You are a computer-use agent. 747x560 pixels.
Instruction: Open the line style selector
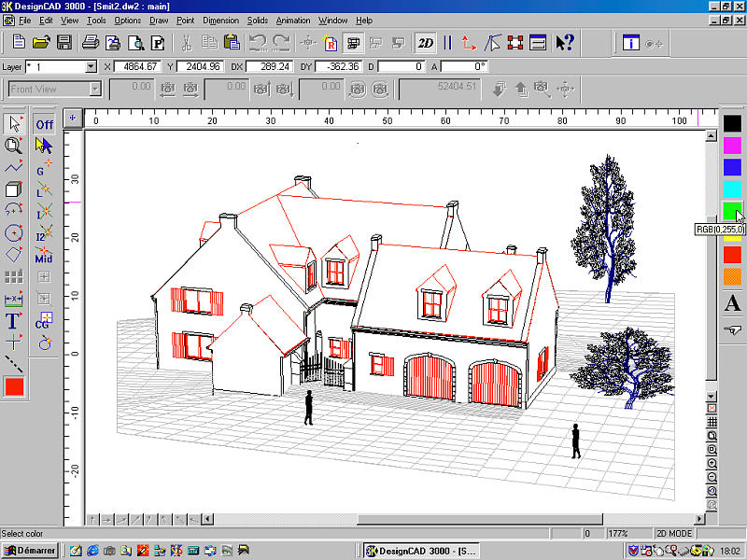click(14, 364)
